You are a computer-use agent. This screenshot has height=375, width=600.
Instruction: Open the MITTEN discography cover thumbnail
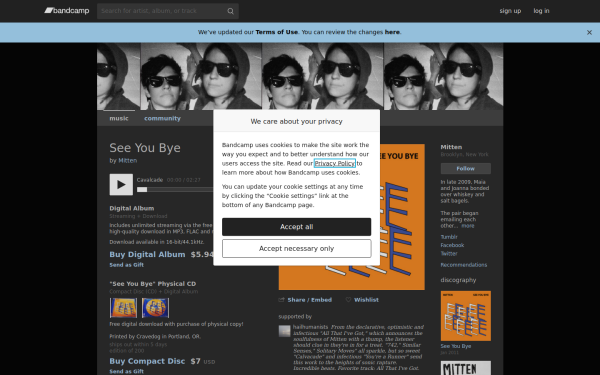(466, 368)
